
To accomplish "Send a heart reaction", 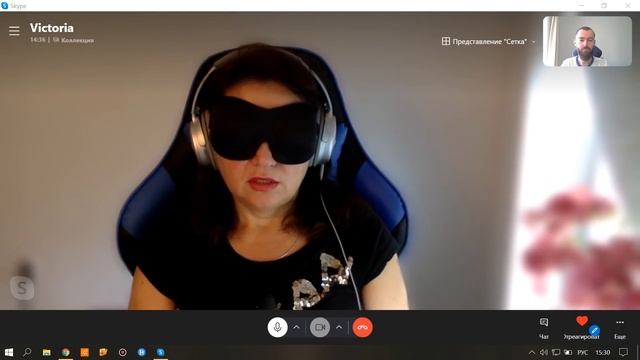I will pos(582,321).
